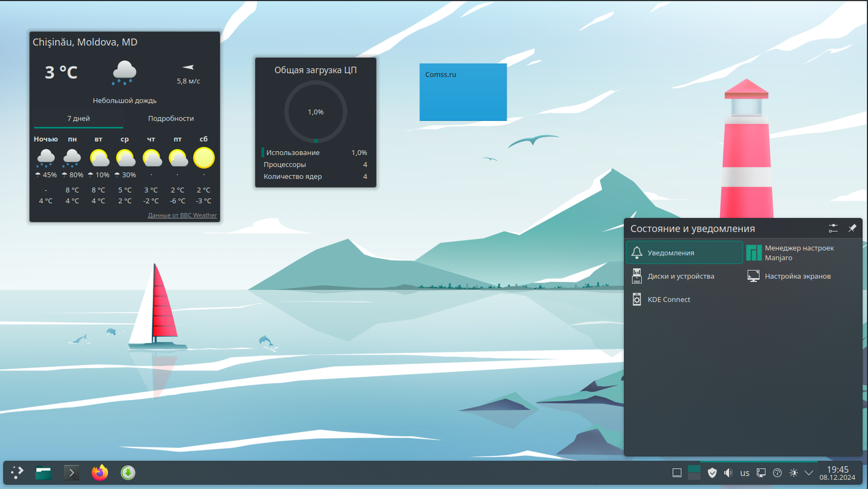Click the Состояние и уведомления header
This screenshot has width=868, height=489.
(x=693, y=229)
